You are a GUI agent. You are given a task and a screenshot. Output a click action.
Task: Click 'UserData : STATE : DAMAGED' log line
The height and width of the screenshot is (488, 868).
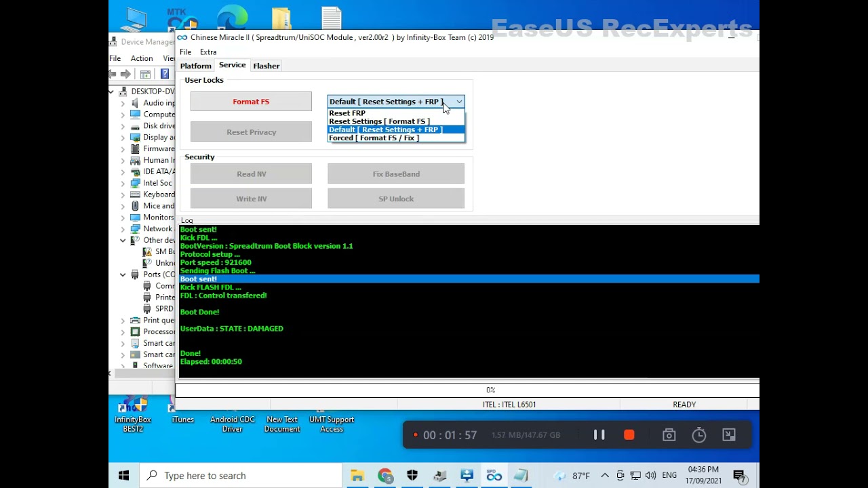click(232, 329)
